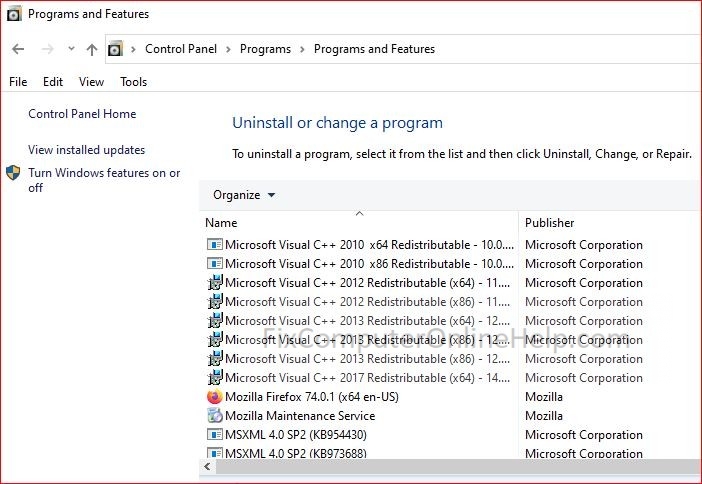Click Microsoft Corporation in the 2010 x64 row
This screenshot has height=484, width=702.
click(584, 244)
